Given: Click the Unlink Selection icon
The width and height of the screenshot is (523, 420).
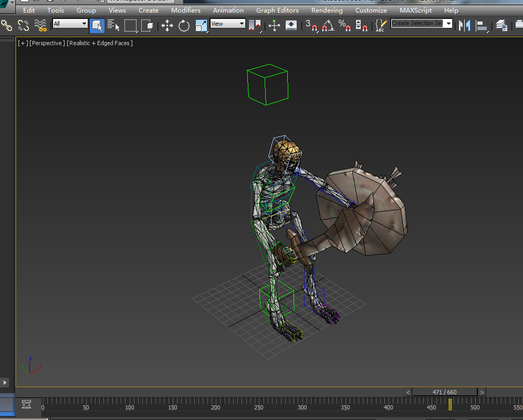Looking at the screenshot, I should tap(23, 25).
